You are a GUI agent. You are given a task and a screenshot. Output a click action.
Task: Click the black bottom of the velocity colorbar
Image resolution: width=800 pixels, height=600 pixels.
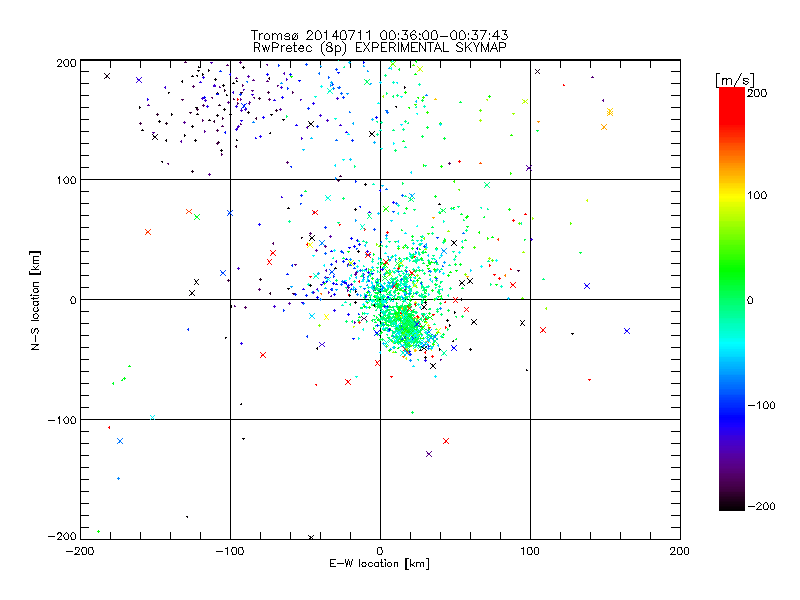(732, 503)
